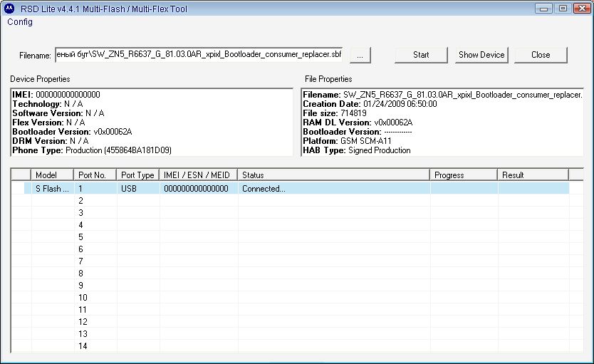Viewport: 594px width, 364px height.
Task: Open file browser with the "..." button
Action: click(x=360, y=56)
